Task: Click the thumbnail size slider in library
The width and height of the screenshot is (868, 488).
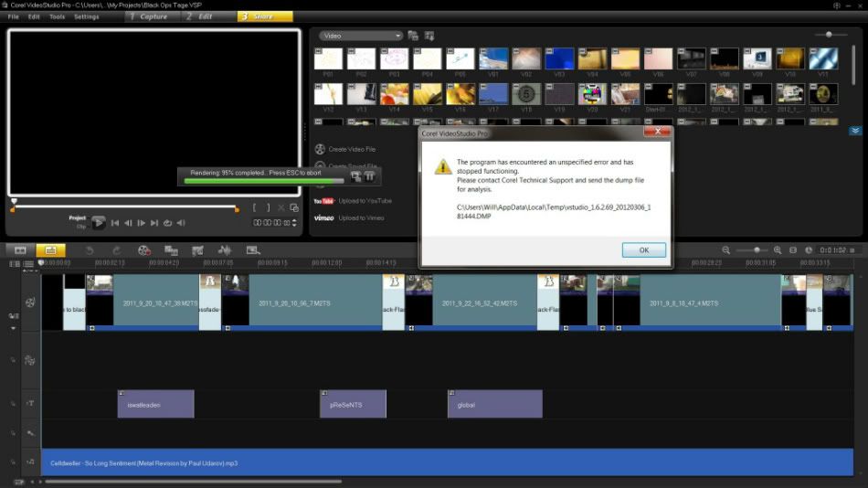Action: click(829, 35)
